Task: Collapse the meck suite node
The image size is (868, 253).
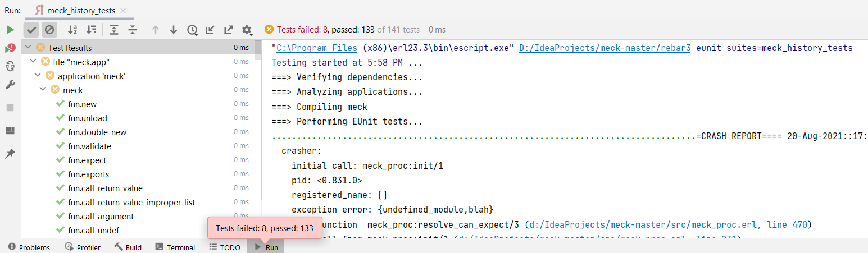Action: [x=43, y=90]
